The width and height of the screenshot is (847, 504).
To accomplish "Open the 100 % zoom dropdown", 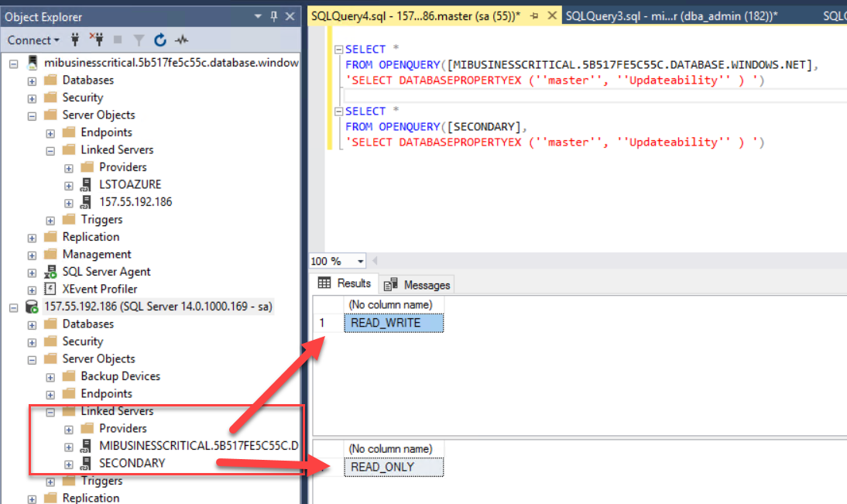I will coord(360,262).
